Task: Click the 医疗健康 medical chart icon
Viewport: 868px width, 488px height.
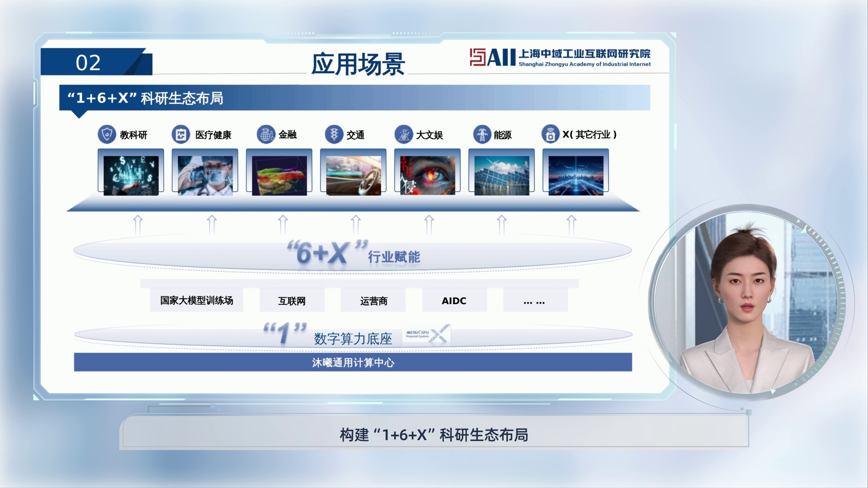Action: coord(181,134)
